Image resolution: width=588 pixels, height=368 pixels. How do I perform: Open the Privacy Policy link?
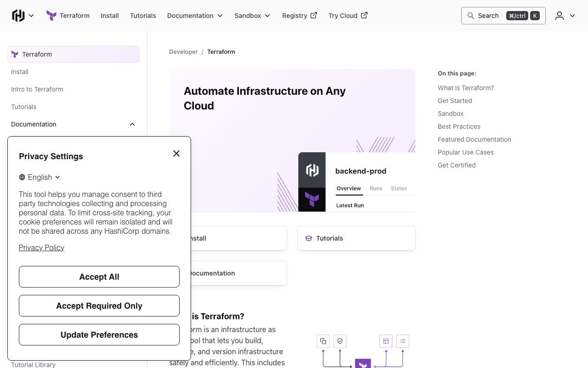click(x=41, y=247)
